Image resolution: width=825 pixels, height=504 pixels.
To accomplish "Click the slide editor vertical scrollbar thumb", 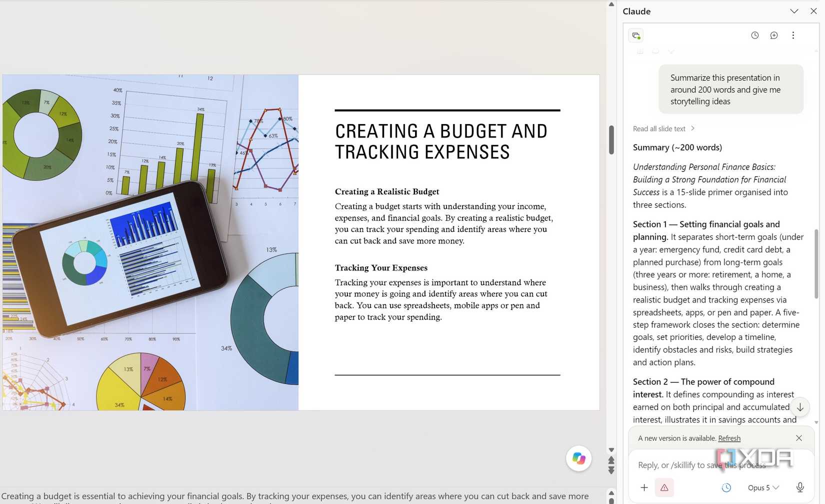I will [611, 140].
